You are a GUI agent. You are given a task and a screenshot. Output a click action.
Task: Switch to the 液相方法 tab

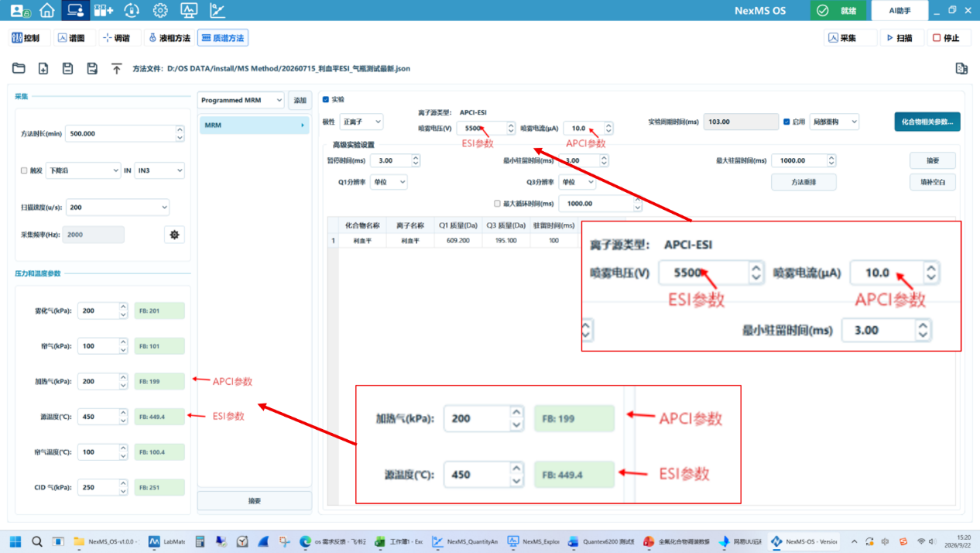(x=170, y=38)
